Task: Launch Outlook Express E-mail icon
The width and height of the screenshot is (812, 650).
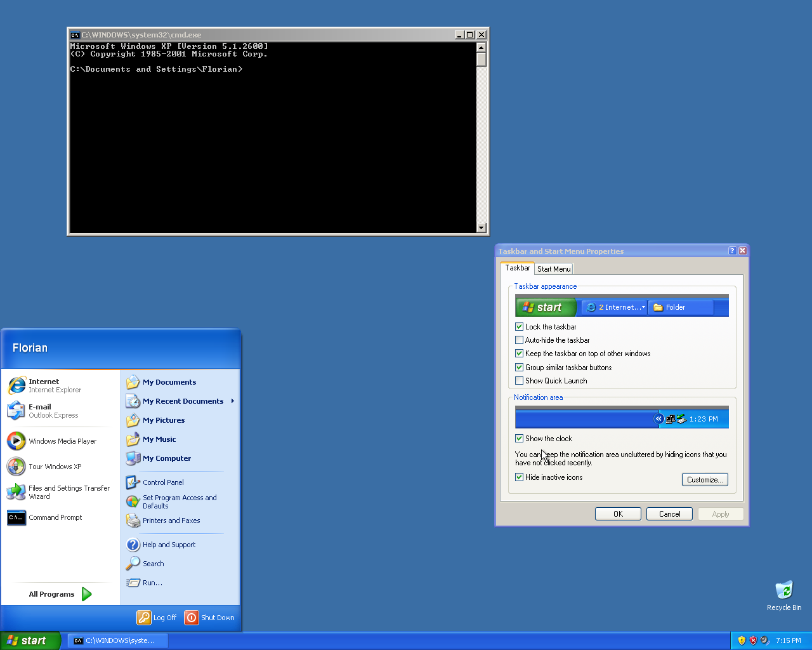Action: (16, 411)
